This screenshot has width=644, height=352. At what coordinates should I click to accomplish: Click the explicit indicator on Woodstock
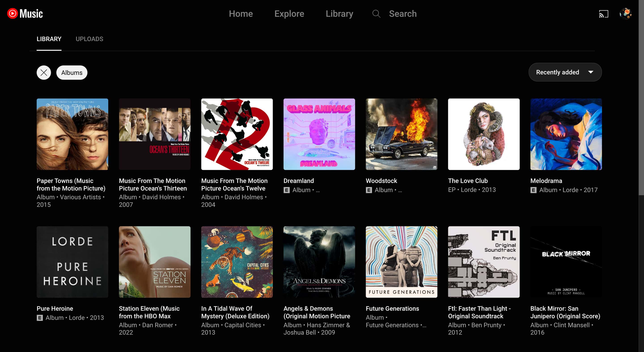coord(369,190)
